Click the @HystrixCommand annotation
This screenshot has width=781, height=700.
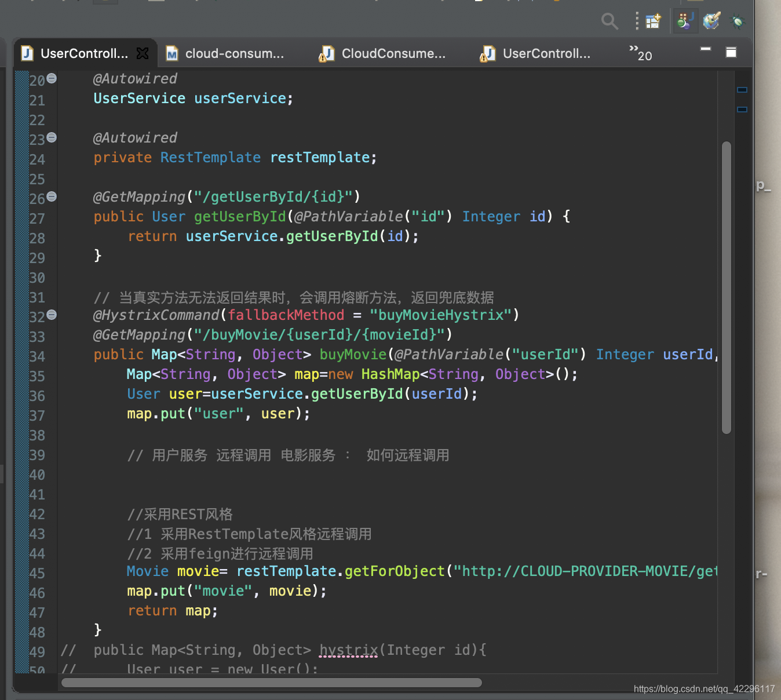[x=156, y=315]
